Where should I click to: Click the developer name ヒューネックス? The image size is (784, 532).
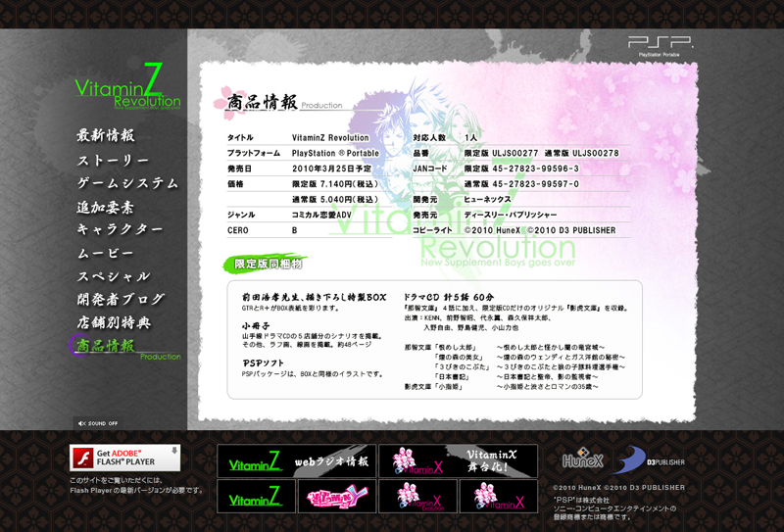click(487, 200)
